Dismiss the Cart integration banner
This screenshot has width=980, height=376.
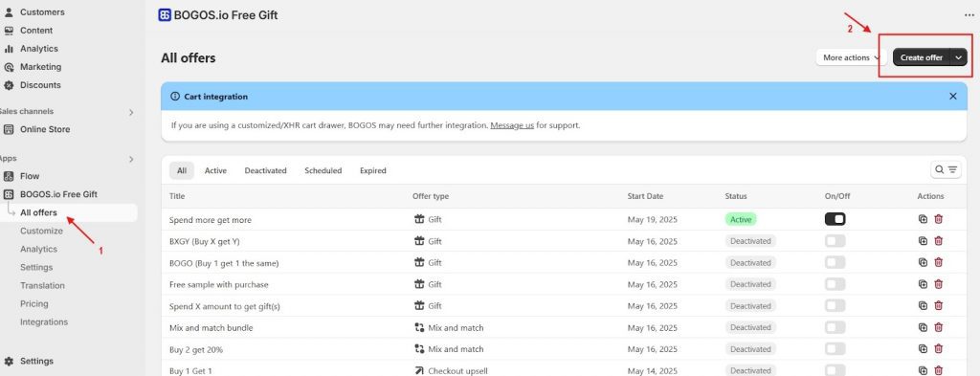(x=952, y=97)
